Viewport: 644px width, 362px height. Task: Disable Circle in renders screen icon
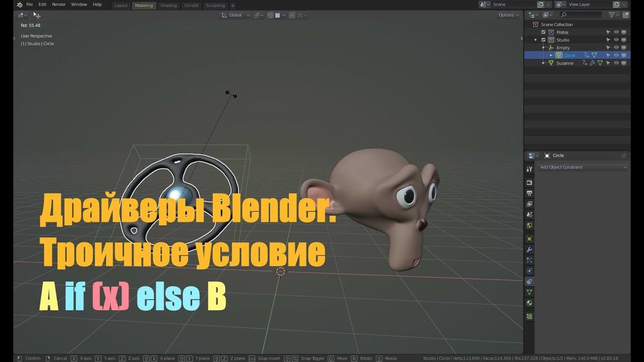624,55
